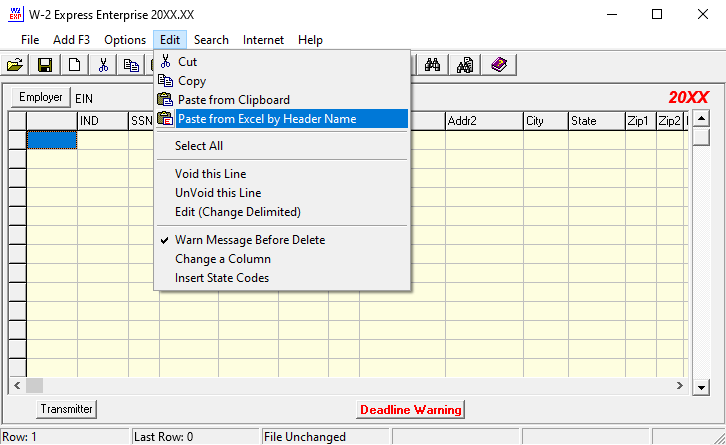Click the binoculars Find toolbar icon
This screenshot has height=445, width=726.
click(x=434, y=65)
